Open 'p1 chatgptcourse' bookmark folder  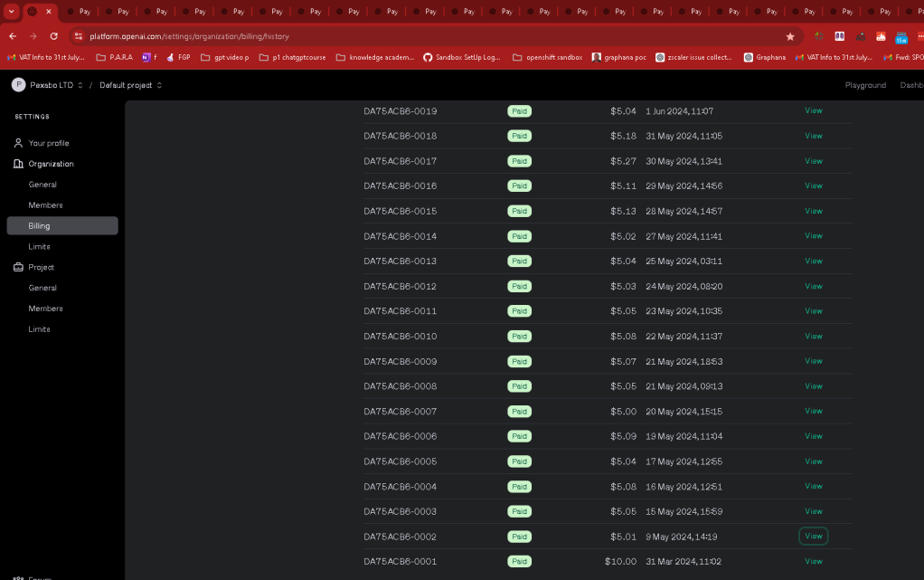pyautogui.click(x=292, y=57)
